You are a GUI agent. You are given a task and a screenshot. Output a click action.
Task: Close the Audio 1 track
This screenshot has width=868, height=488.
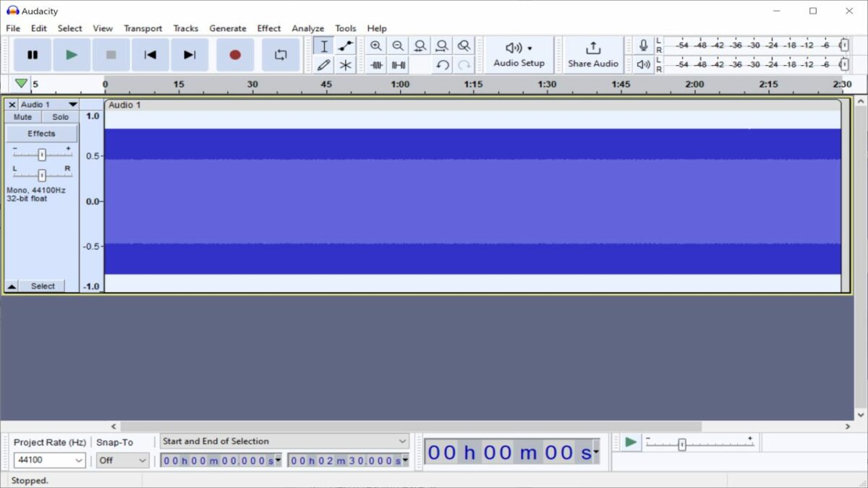point(12,105)
